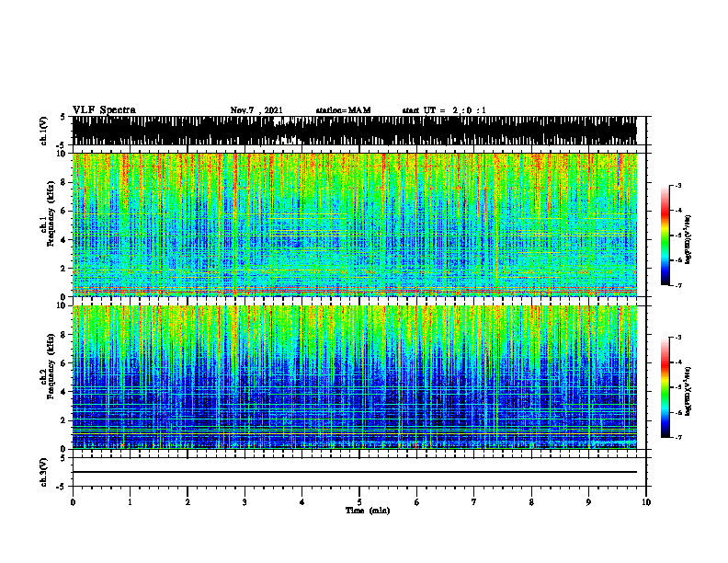Click time axis tick label "5"
This screenshot has height=563, width=728.
tap(359, 501)
